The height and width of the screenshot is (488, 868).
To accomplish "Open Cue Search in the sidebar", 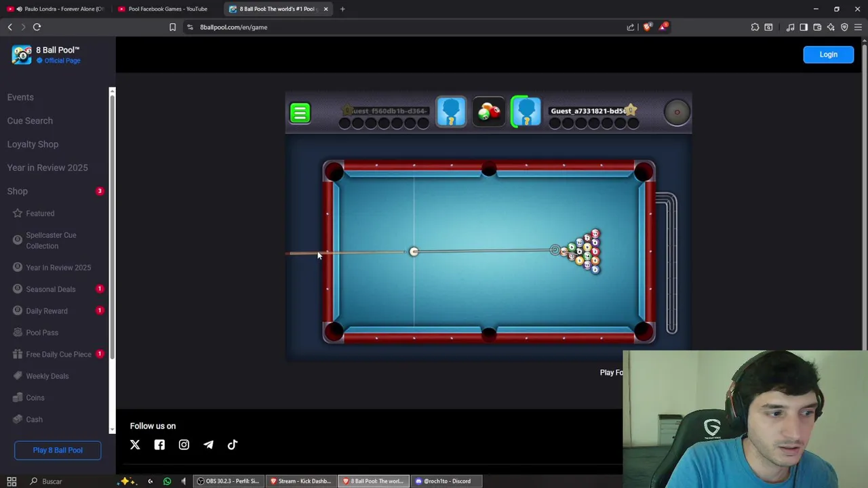I will click(30, 121).
